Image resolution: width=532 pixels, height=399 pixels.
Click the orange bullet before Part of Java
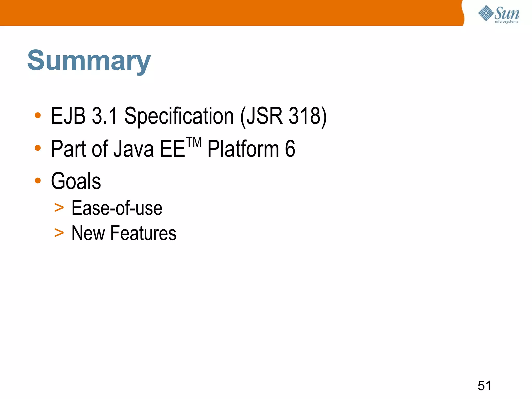[38, 148]
